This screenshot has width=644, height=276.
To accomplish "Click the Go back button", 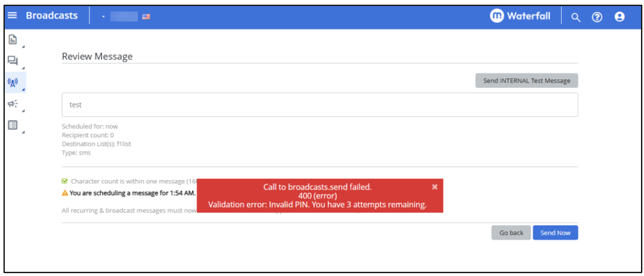I will pos(511,233).
